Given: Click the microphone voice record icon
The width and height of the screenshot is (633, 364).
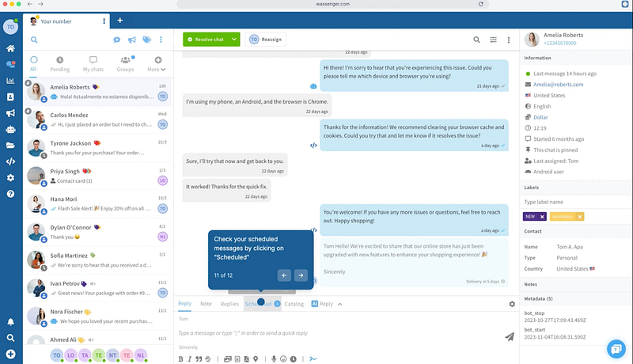Looking at the screenshot, I should 274,358.
